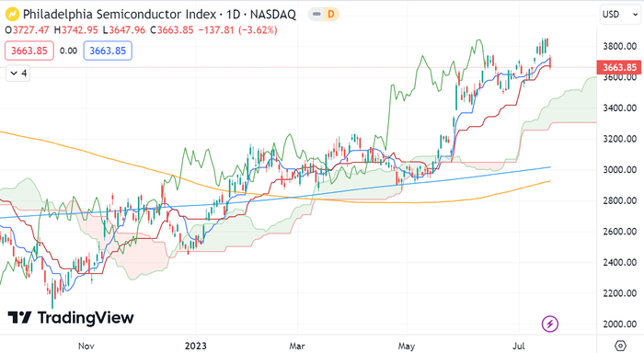Open the USD currency dropdown
644x353 pixels.
pos(620,15)
